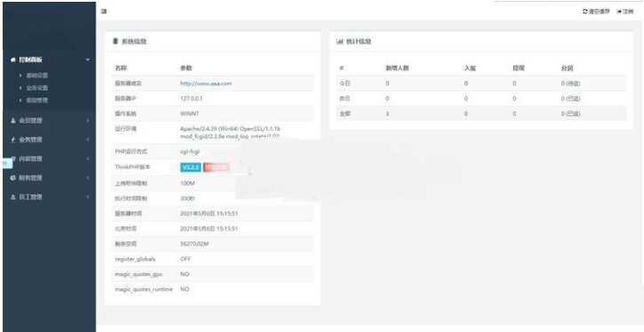The image size is (644, 332).
Task: Click the register_globals label
Action: point(135,259)
